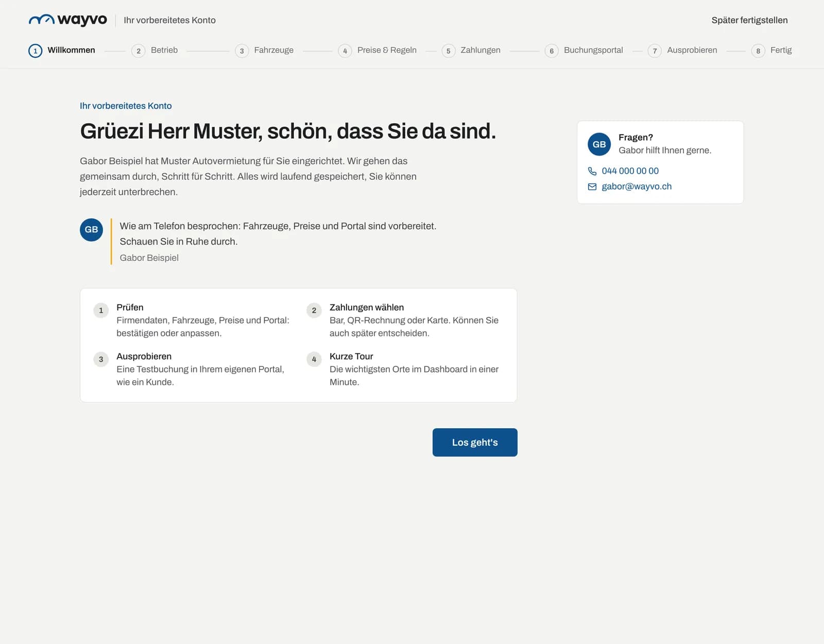Jump to the Fertig step
The height and width of the screenshot is (644, 824).
click(x=771, y=50)
